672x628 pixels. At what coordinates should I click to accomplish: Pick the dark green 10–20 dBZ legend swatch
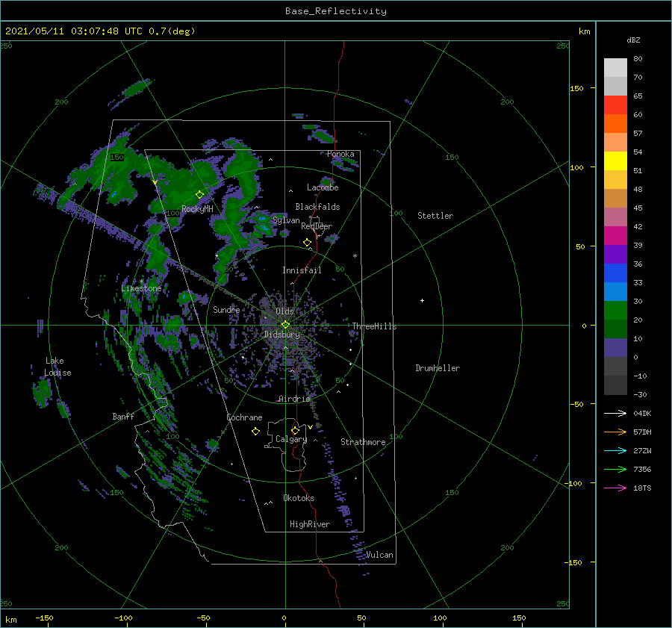615,329
